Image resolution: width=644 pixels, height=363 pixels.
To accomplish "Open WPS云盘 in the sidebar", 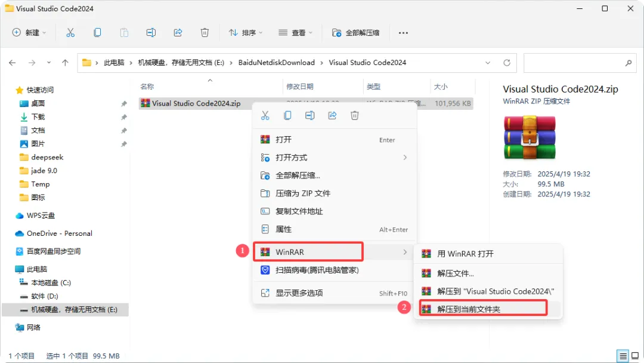I will click(x=41, y=216).
